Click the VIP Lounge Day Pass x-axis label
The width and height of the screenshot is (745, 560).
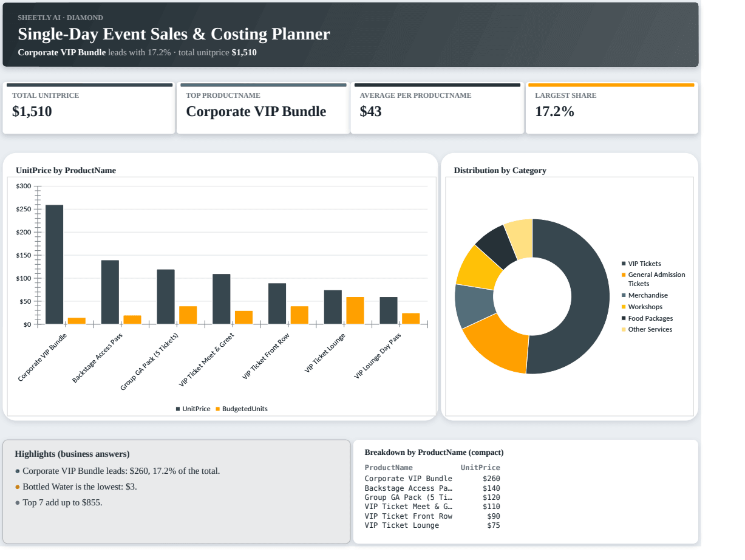point(378,356)
